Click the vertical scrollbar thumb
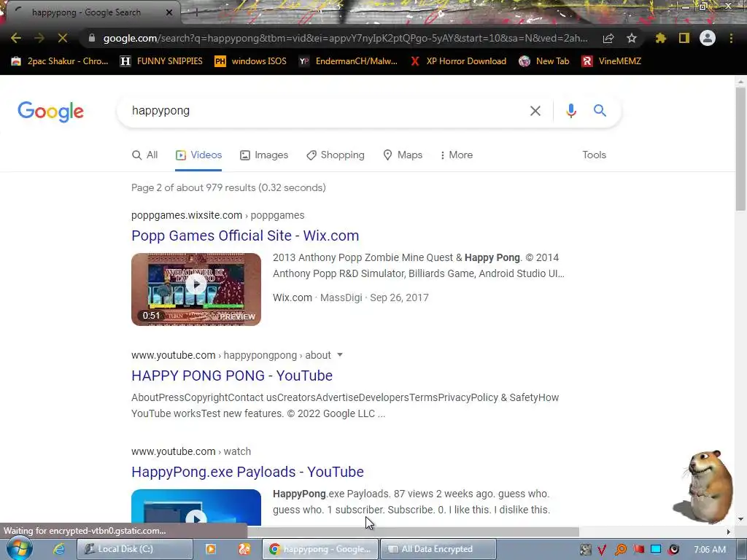 740,149
